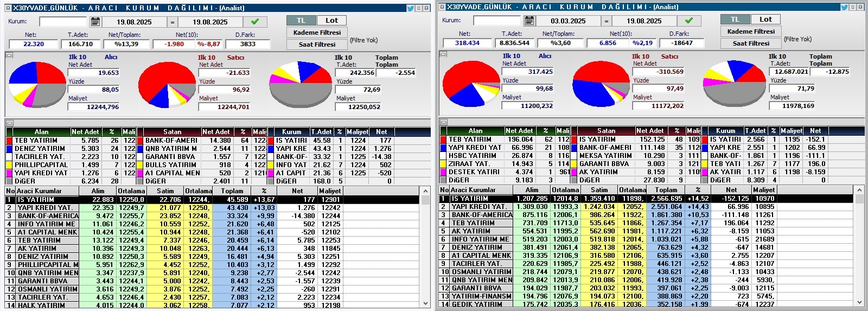Select GEDIK YATIRIM row 14
Screen dimensions: 868x311
point(646,304)
